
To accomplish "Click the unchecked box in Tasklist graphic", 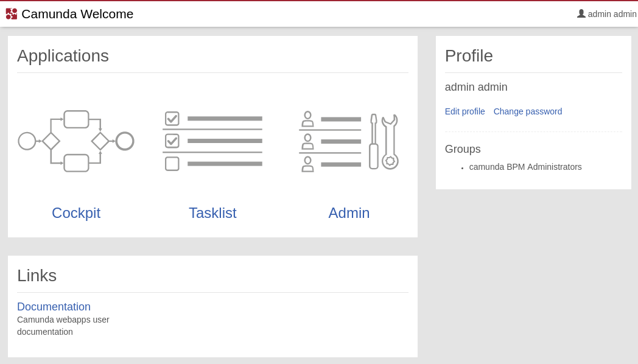I will 172,164.
